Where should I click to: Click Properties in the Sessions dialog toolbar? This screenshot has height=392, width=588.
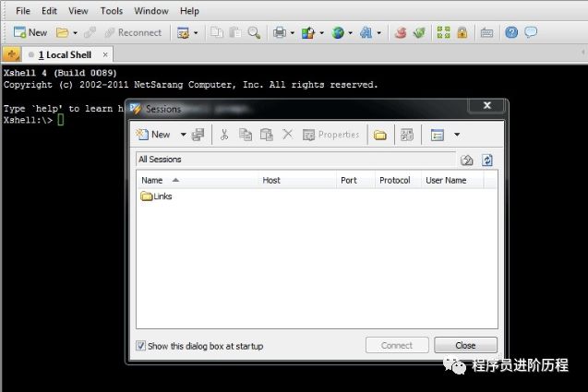click(x=331, y=134)
